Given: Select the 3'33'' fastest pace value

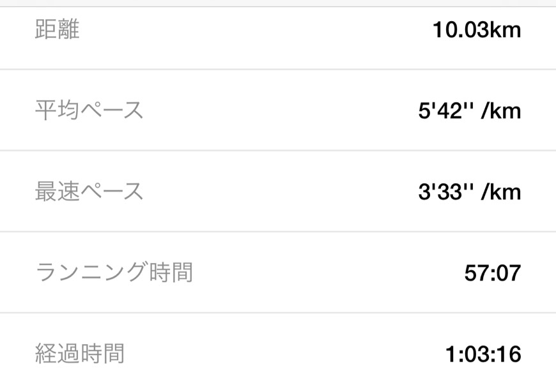Looking at the screenshot, I should [x=445, y=192].
